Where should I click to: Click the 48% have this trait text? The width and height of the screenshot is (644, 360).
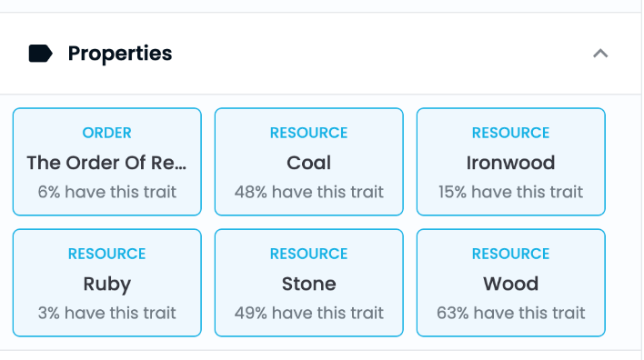(x=309, y=192)
